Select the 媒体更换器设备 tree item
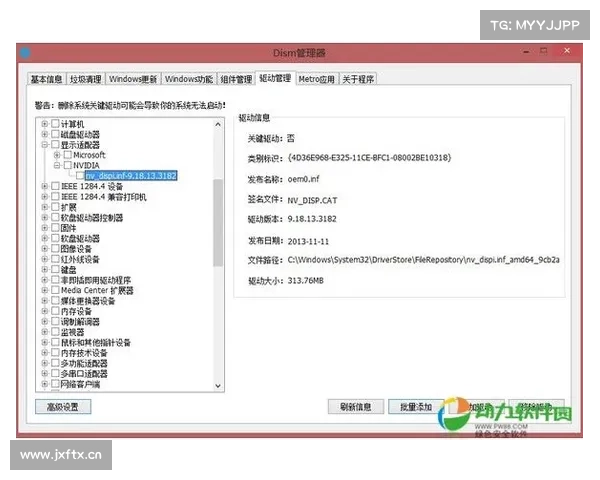The image size is (600, 480). coord(88,300)
